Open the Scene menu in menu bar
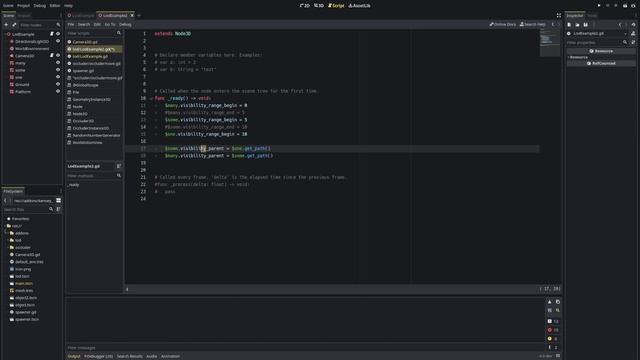Viewport: 640px width, 360px height. coord(8,6)
